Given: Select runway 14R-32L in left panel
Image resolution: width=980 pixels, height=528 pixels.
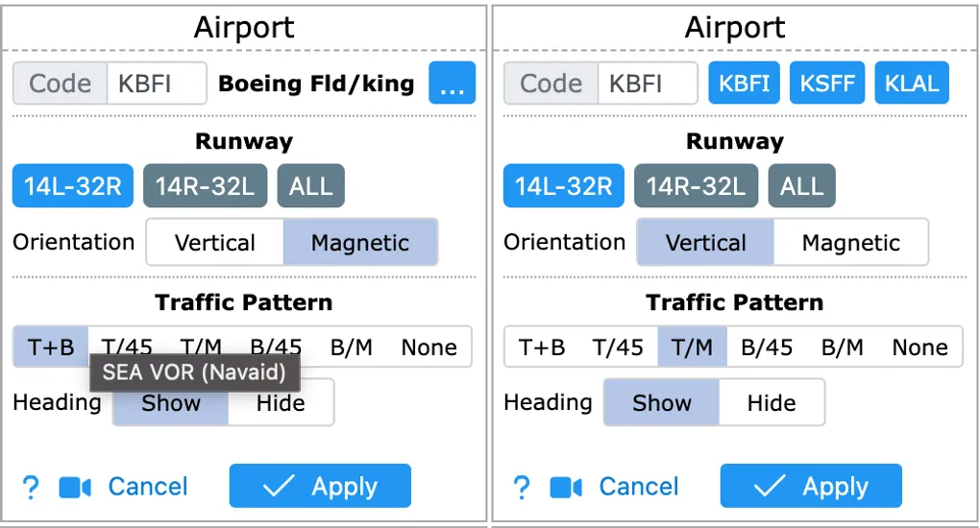Looking at the screenshot, I should tap(206, 186).
